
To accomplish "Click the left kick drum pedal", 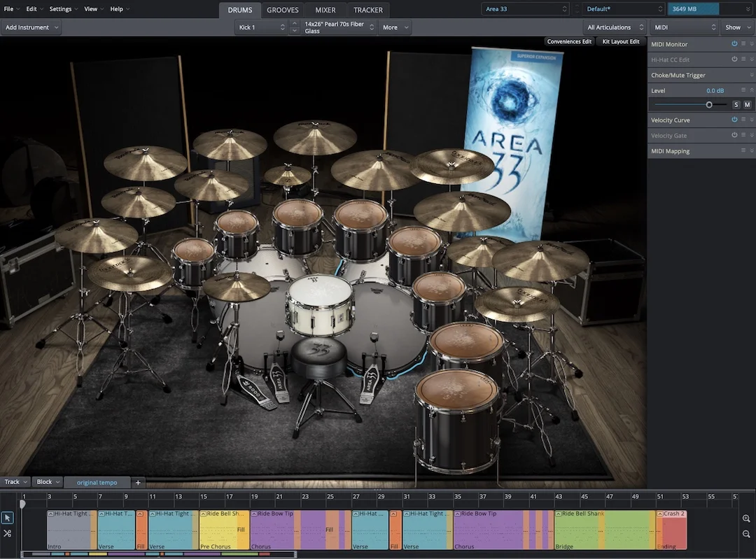I will tap(279, 383).
